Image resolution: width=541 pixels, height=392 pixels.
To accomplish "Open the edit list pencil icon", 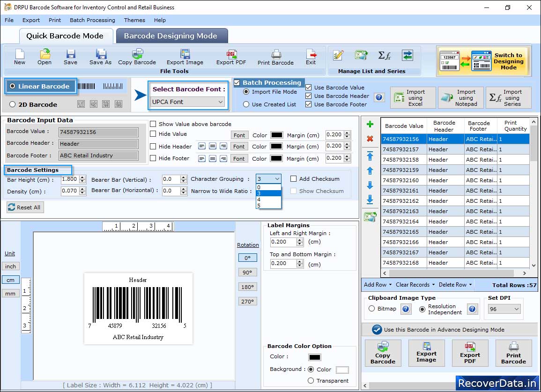I will click(x=339, y=55).
